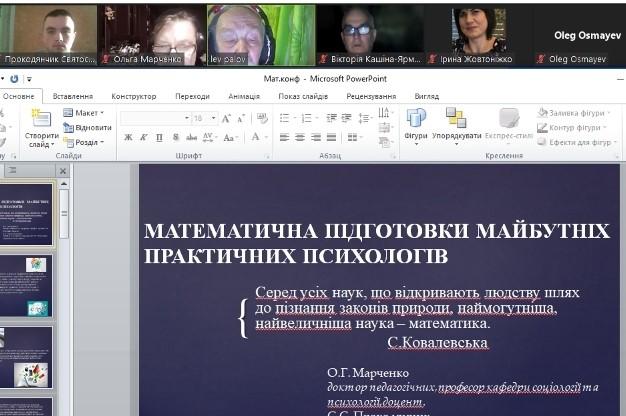Click О.Г. Марченко author text
This screenshot has width=626, height=416.
[368, 373]
